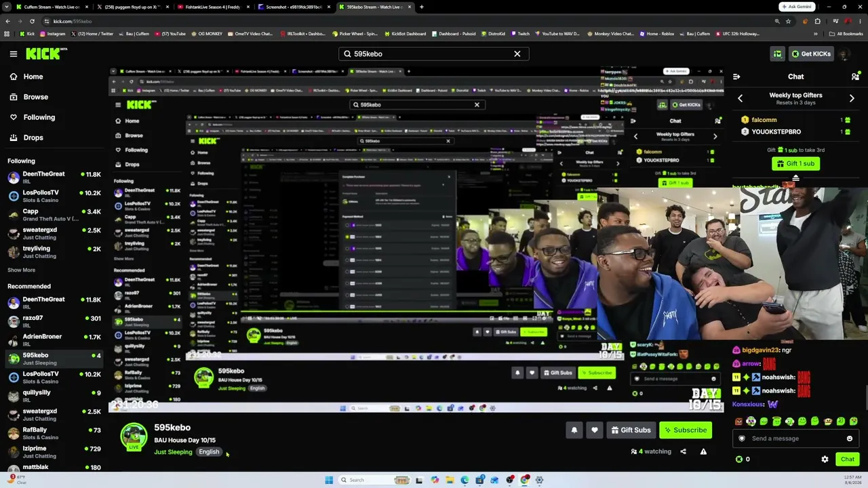The image size is (868, 488).
Task: Open the Twitch bookmark
Action: [520, 33]
